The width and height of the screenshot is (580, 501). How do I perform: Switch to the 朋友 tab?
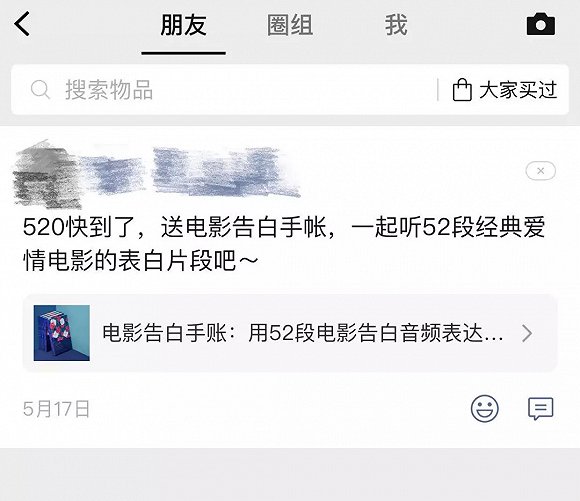[183, 25]
